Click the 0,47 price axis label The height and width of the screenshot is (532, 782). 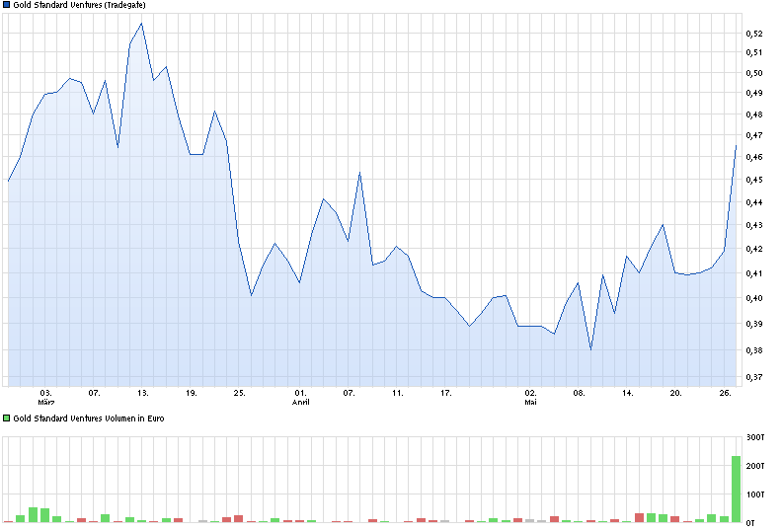tap(754, 135)
